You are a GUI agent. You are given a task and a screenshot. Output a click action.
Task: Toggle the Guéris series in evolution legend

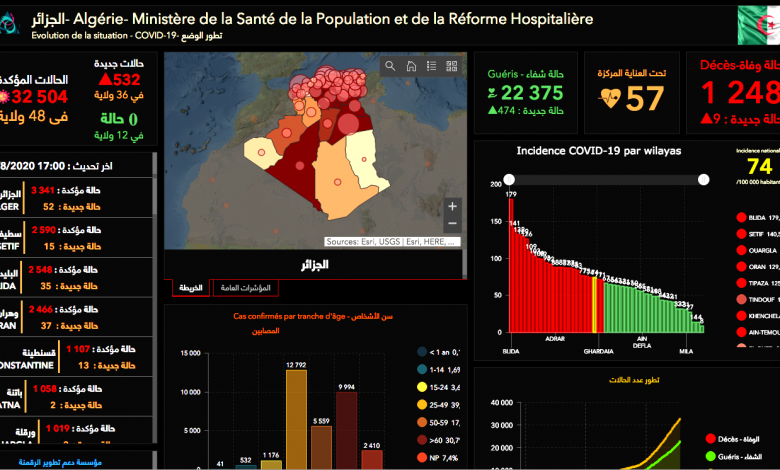coord(734,456)
